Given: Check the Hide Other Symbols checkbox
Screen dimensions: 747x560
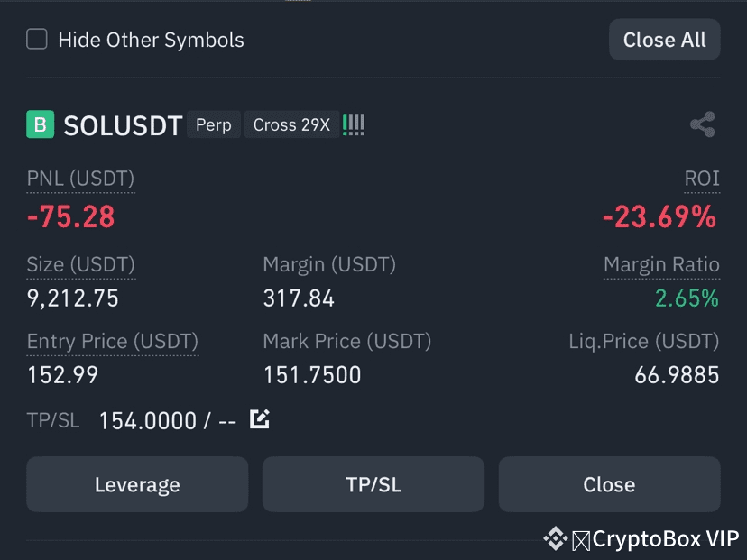Looking at the screenshot, I should click(x=37, y=39).
